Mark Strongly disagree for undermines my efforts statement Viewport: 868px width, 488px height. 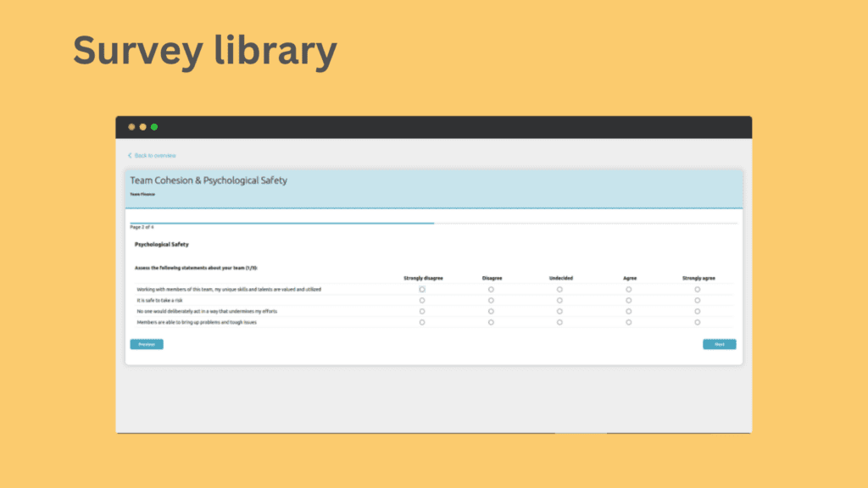422,311
